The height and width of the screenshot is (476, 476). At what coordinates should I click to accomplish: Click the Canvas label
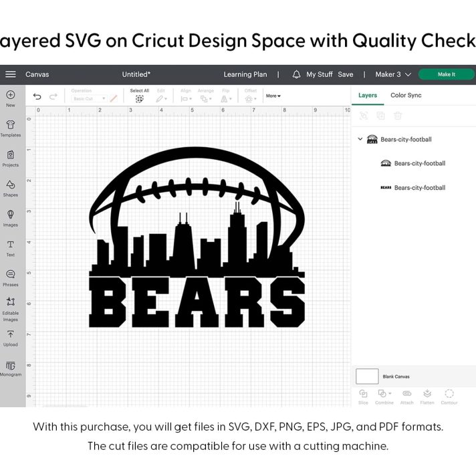click(37, 74)
